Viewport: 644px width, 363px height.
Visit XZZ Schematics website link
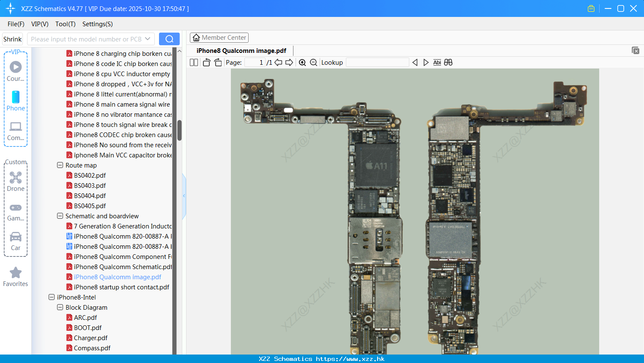350,359
